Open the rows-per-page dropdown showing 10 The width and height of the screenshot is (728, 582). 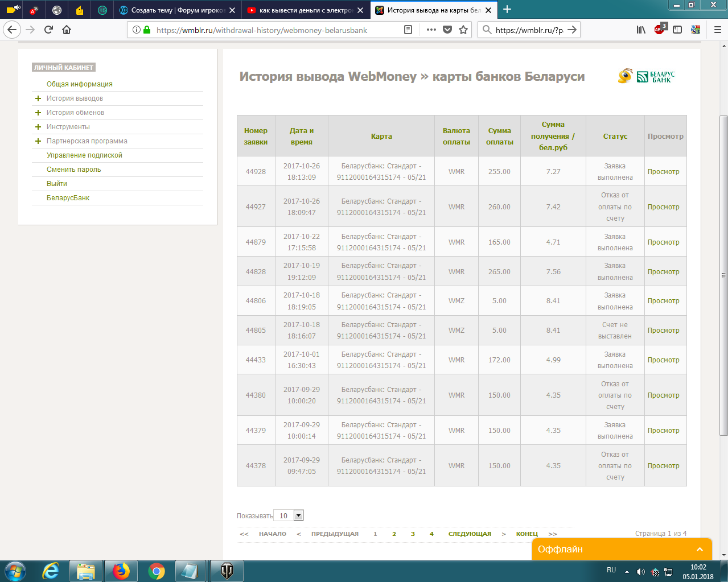coord(298,515)
